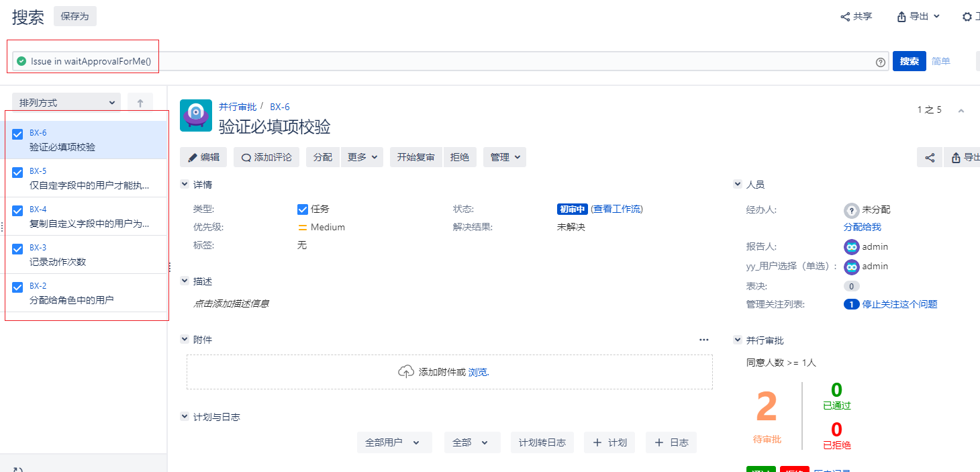Screen dimensions: 980x472
Task: Click the pencil 编辑 button
Action: (x=203, y=157)
